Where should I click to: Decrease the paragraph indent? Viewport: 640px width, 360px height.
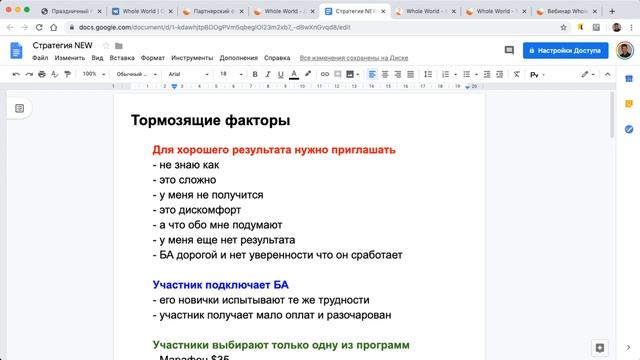(x=487, y=74)
